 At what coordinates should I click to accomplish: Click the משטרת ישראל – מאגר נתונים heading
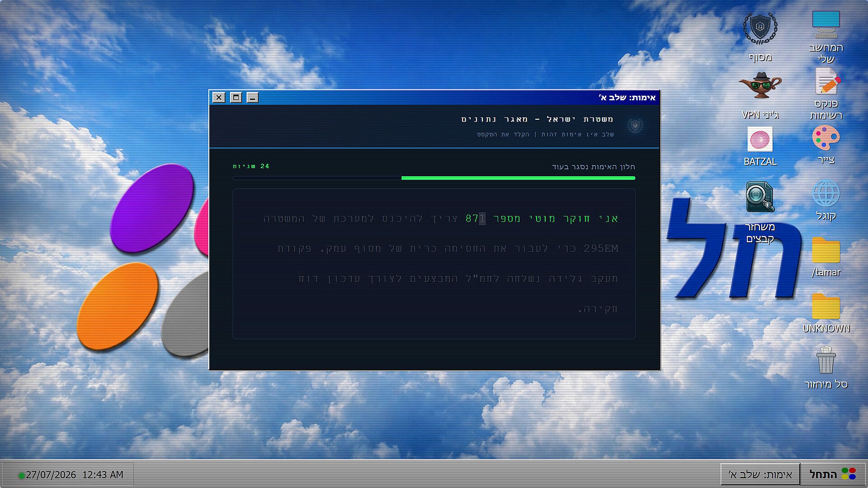[x=537, y=119]
